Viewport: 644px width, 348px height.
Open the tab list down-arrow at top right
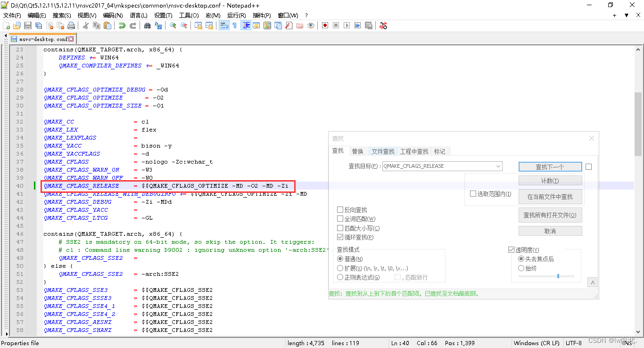click(627, 16)
